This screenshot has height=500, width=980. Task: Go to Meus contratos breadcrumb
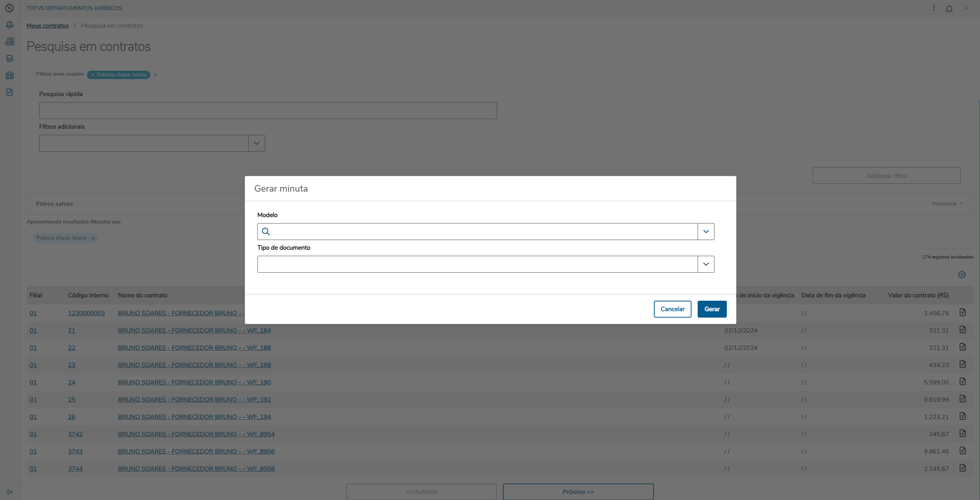[x=48, y=26]
